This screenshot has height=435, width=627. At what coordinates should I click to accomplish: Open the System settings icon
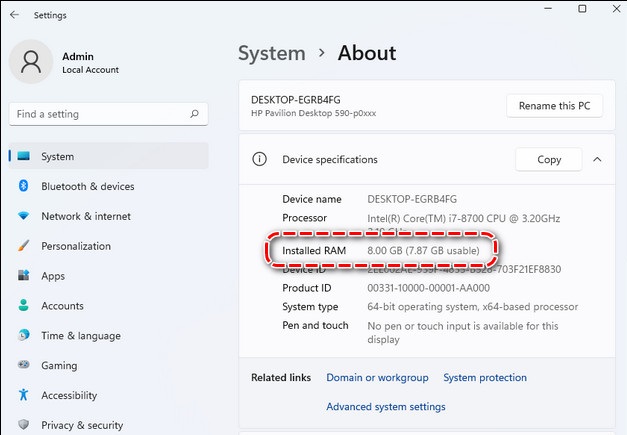tap(24, 157)
